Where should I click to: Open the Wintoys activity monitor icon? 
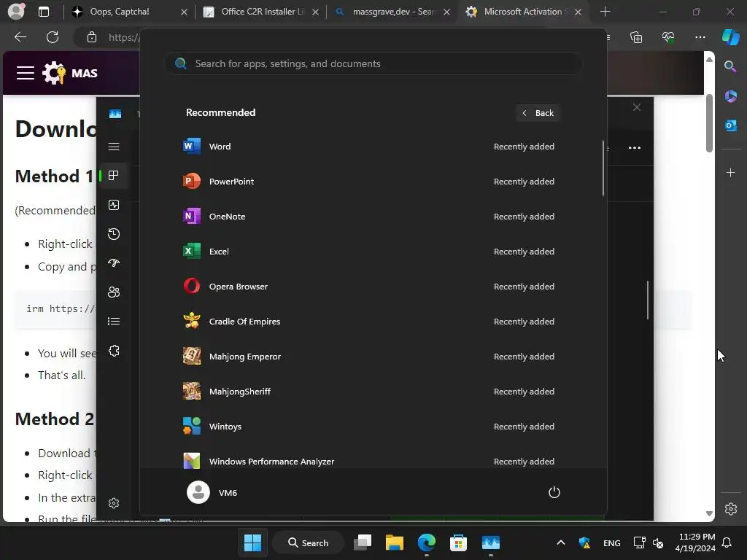114,205
